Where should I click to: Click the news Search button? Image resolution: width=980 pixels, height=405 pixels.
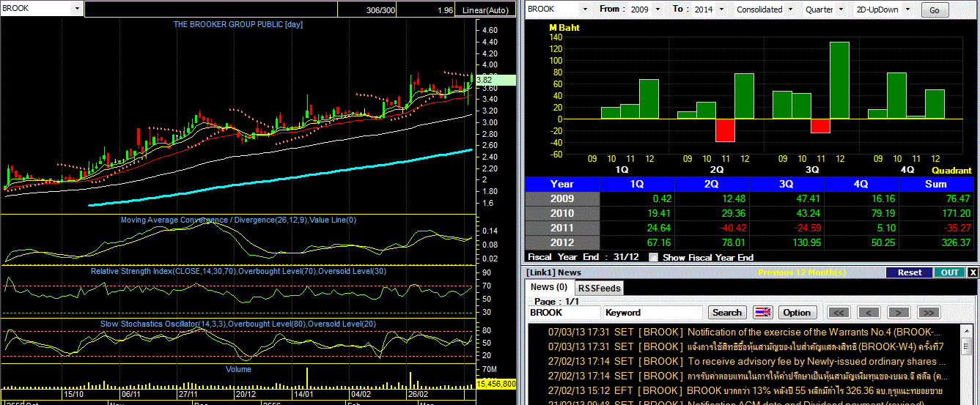(727, 313)
